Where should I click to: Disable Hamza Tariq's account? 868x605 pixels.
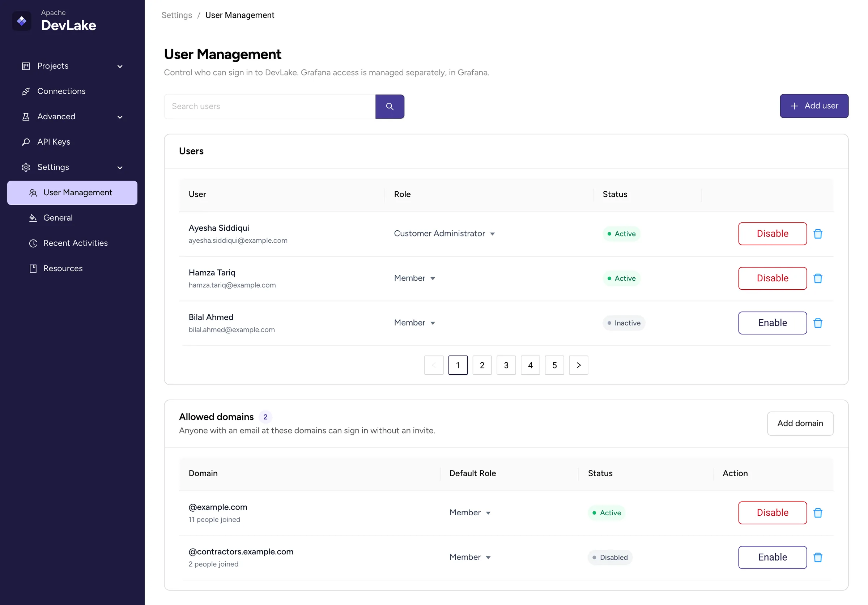point(773,278)
